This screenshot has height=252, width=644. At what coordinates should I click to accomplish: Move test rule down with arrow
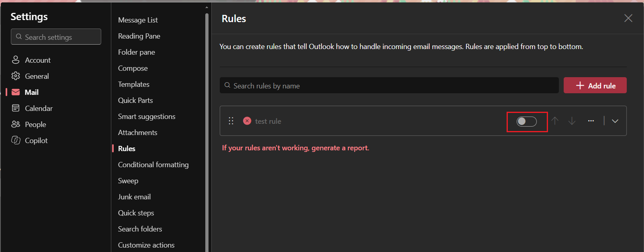click(x=572, y=121)
